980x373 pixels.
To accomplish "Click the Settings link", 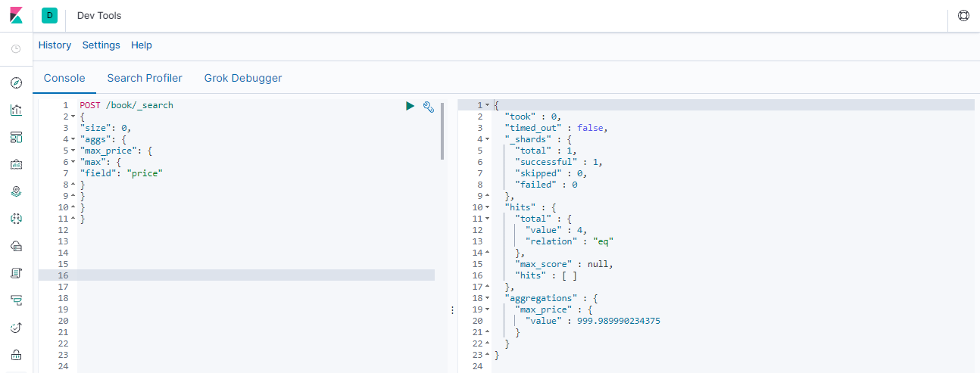I will point(101,45).
